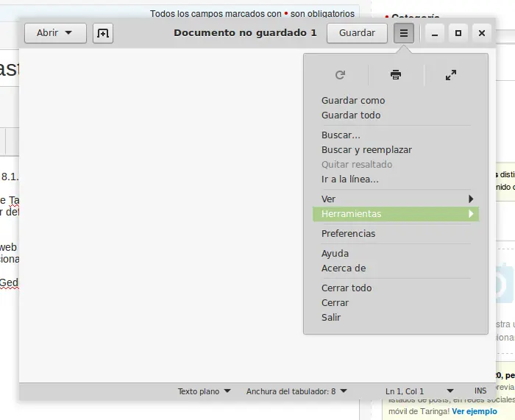
Task: Toggle the hamburger menu button
Action: tap(404, 33)
